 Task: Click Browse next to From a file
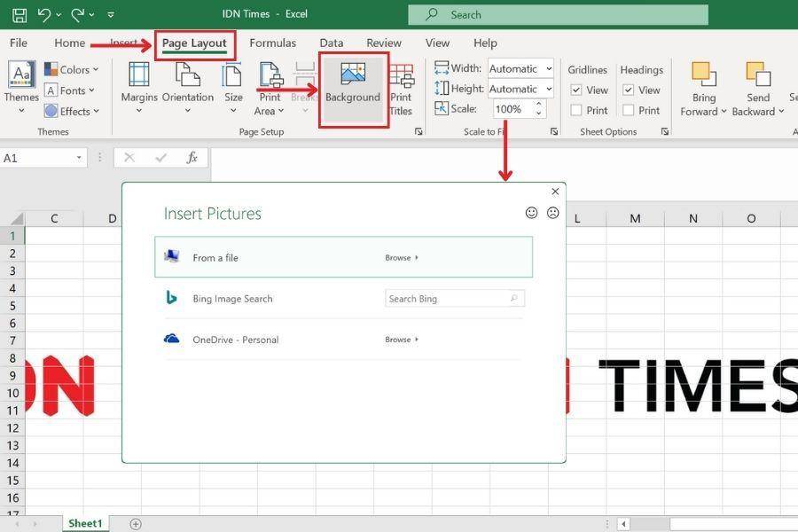pyautogui.click(x=402, y=258)
